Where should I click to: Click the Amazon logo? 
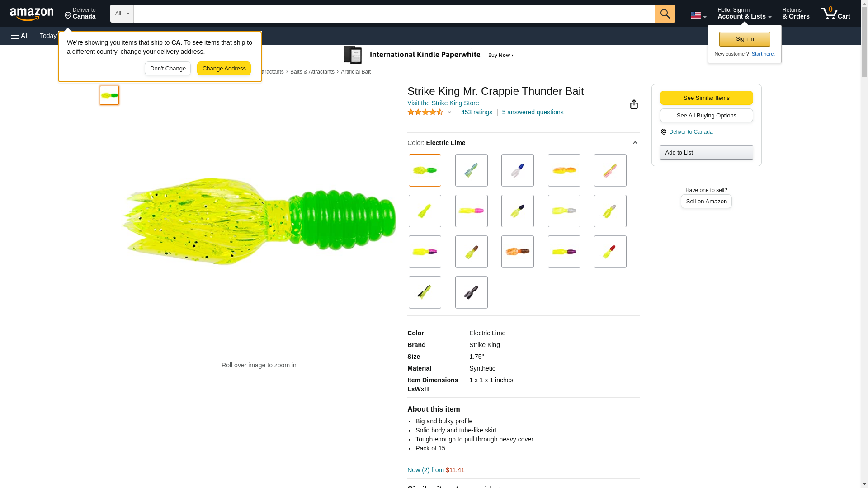(32, 14)
